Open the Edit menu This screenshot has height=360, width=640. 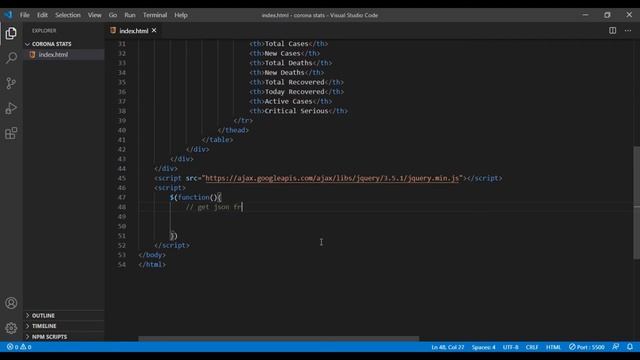click(42, 15)
